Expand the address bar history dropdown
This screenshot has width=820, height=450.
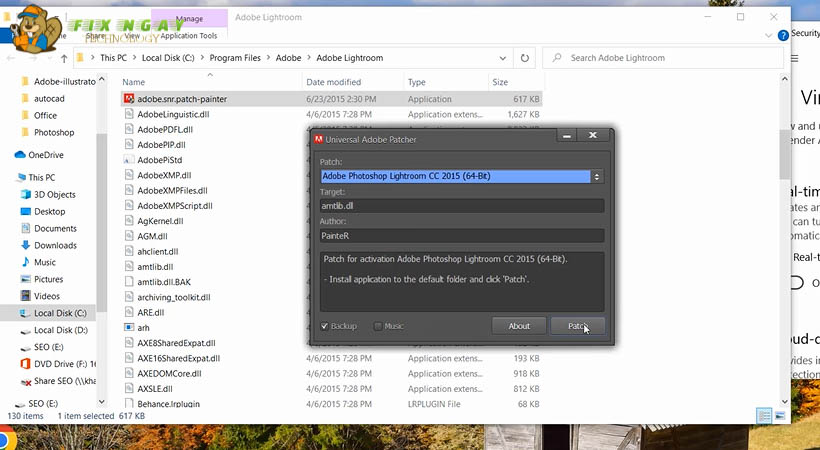(x=503, y=58)
